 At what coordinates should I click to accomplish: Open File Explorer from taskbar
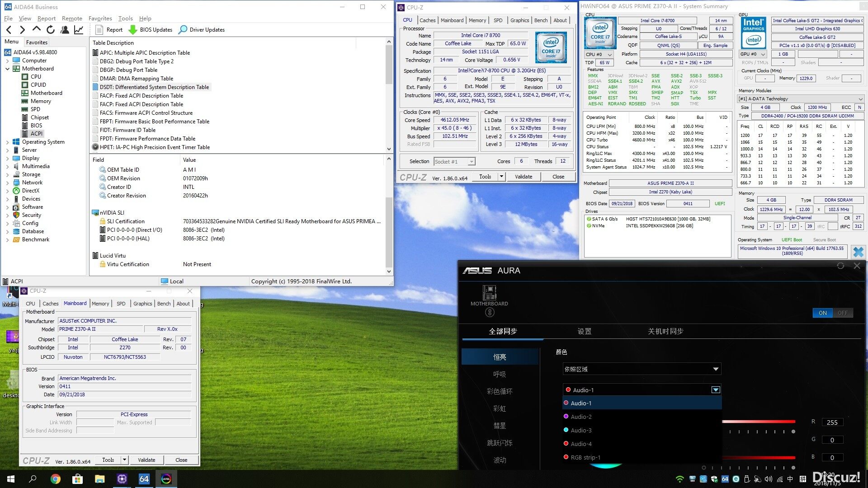[99, 479]
